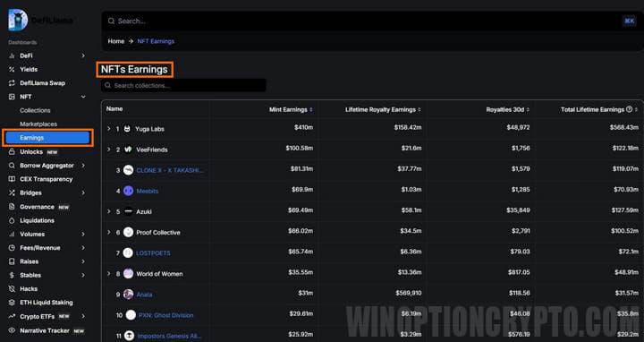Open the Anata collection link
This screenshot has height=342, width=644.
[x=144, y=295]
